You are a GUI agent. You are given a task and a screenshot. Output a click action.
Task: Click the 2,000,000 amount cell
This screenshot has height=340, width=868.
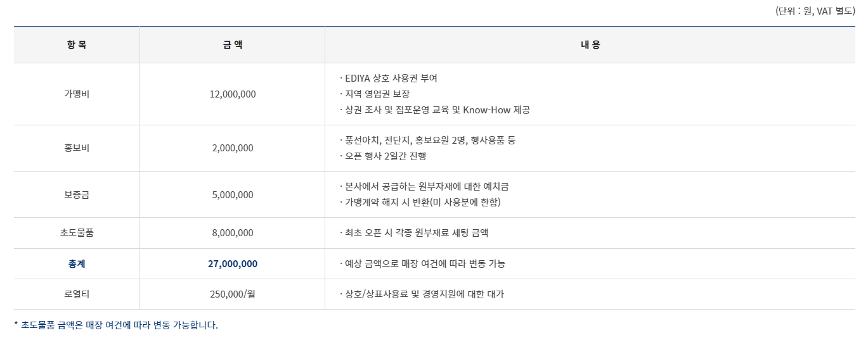tap(233, 148)
